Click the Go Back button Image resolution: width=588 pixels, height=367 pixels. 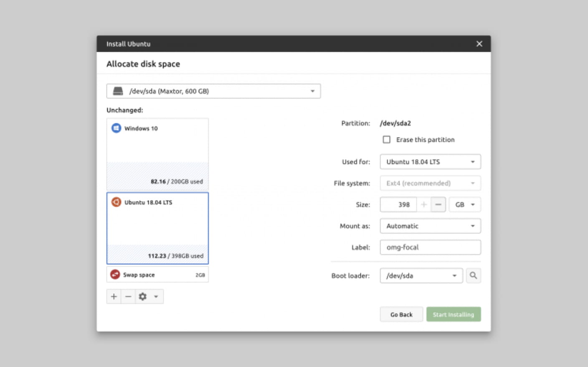point(401,314)
